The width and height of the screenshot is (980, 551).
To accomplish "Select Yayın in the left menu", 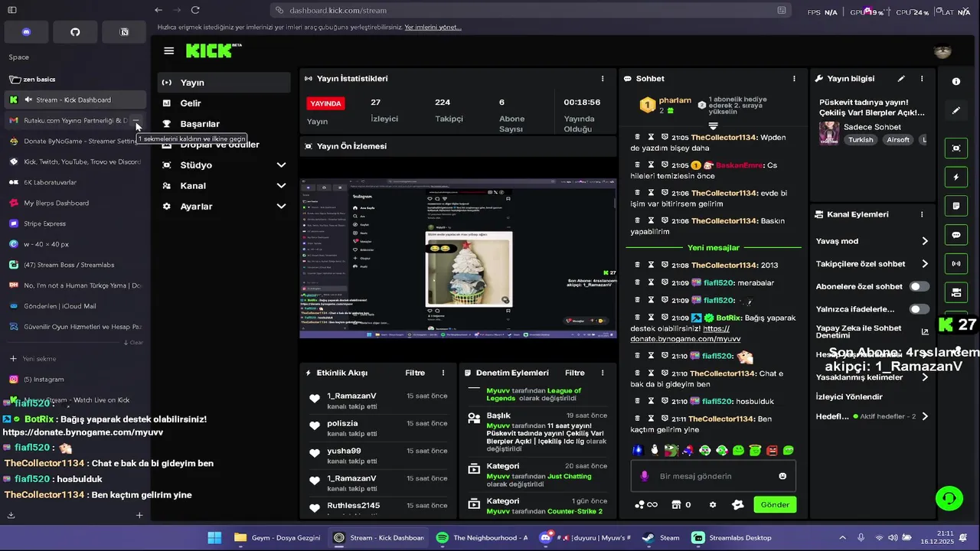I will 224,83.
